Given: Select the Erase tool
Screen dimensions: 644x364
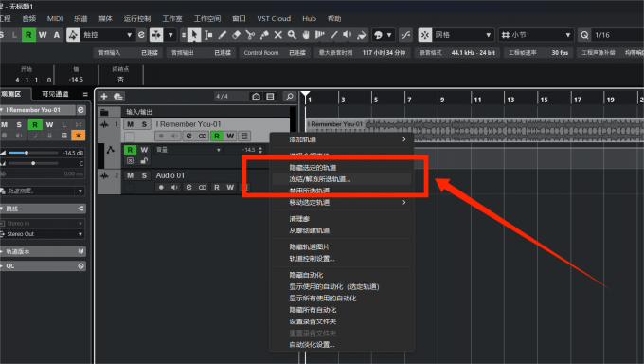Looking at the screenshot, I should [x=236, y=35].
